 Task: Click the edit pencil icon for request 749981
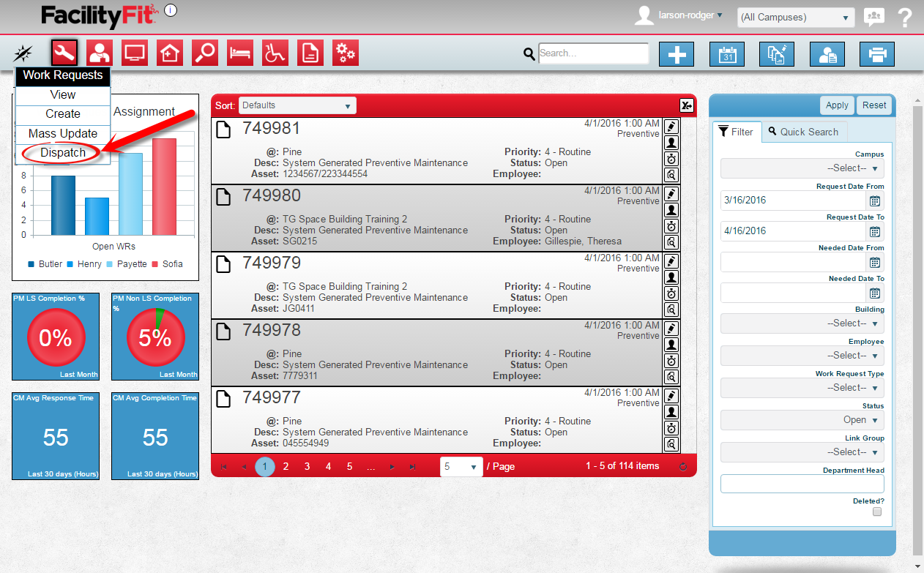[x=671, y=127]
